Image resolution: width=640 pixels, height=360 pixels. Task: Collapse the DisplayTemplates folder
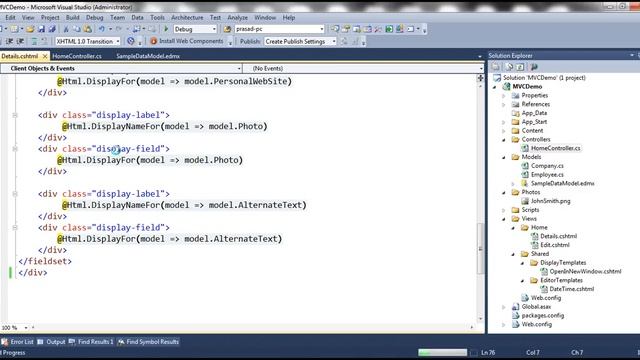522,263
